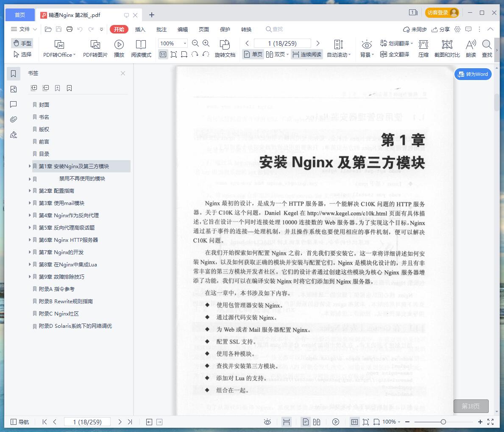
Task: Toggle 连续阅读 continuous reading
Action: click(307, 54)
